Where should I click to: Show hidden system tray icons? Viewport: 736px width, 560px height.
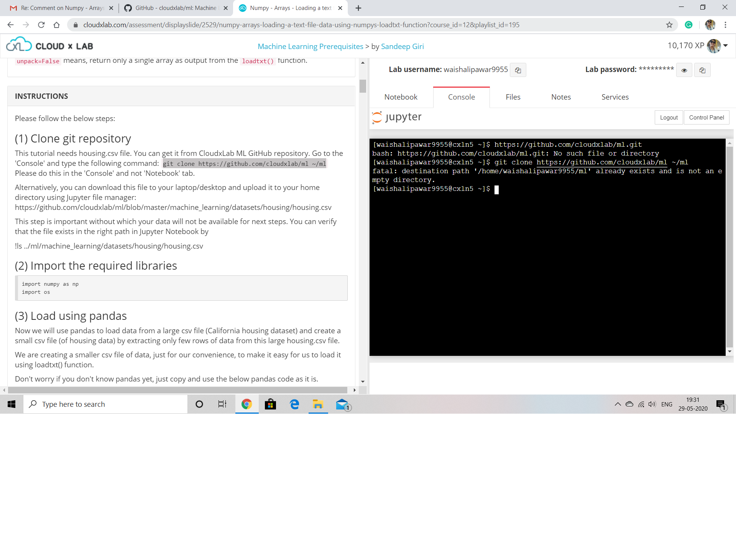[618, 404]
